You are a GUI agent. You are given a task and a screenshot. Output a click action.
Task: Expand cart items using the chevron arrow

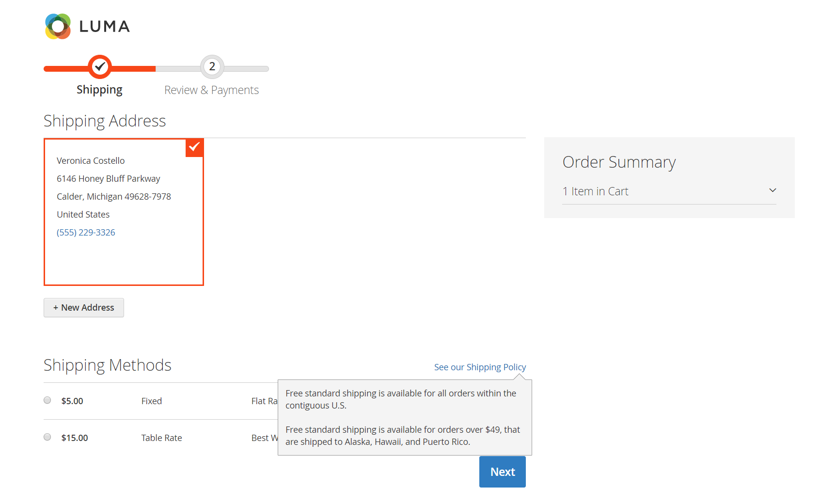pyautogui.click(x=773, y=190)
